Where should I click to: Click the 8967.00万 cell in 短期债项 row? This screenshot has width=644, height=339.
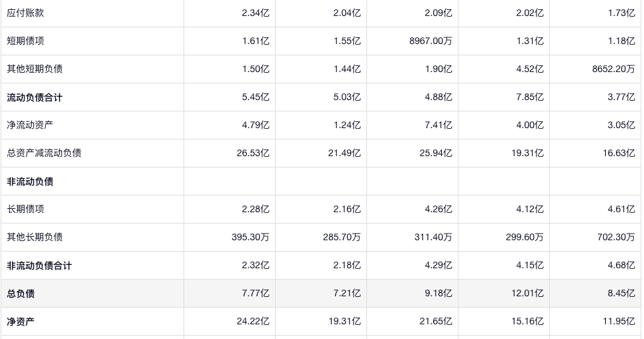click(x=430, y=41)
